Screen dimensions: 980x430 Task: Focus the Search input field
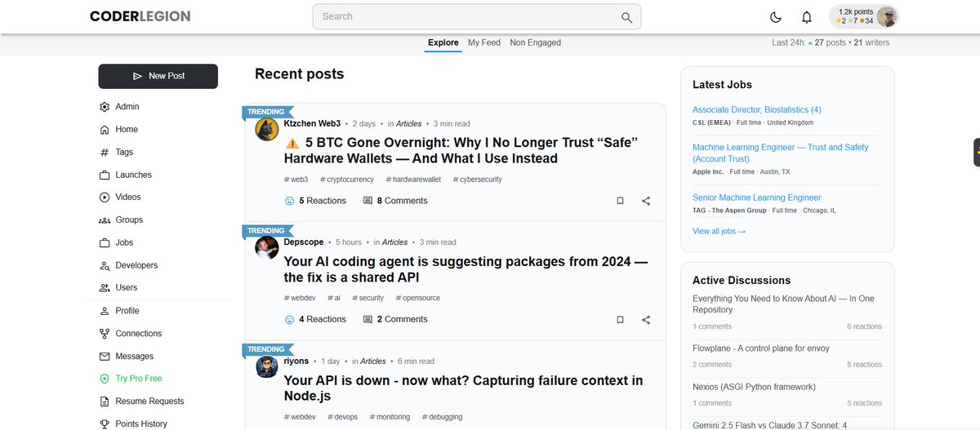click(x=477, y=16)
